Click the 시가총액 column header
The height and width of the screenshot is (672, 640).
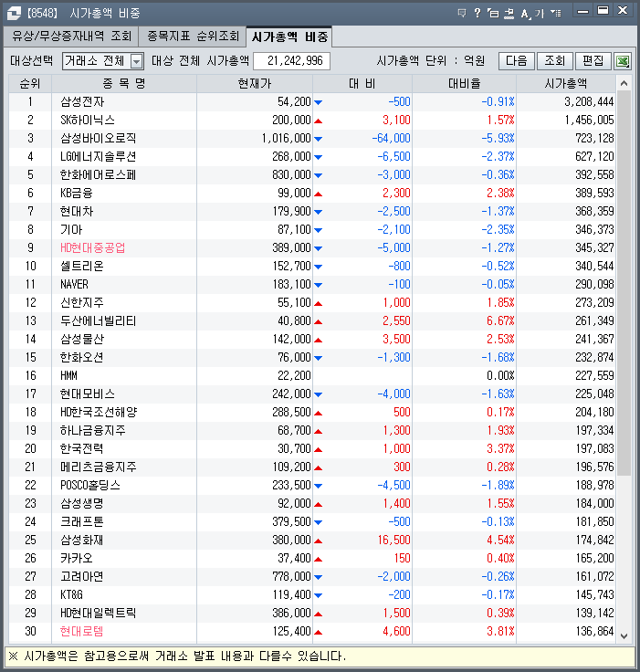click(x=566, y=84)
